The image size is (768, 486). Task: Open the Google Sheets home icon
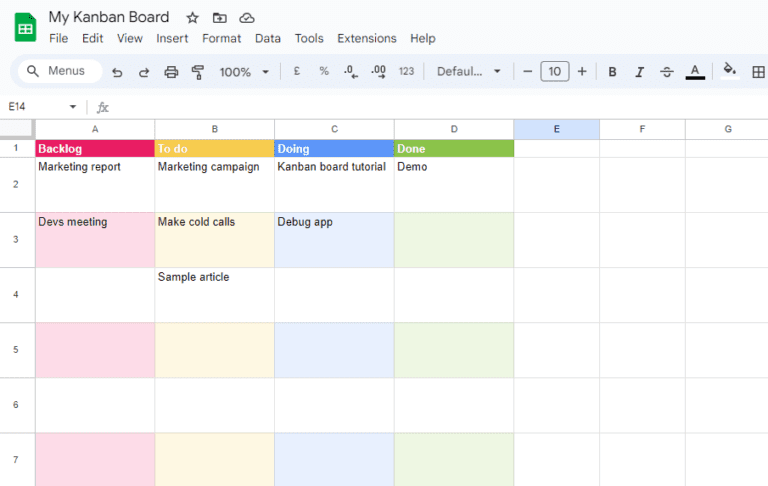[25, 27]
